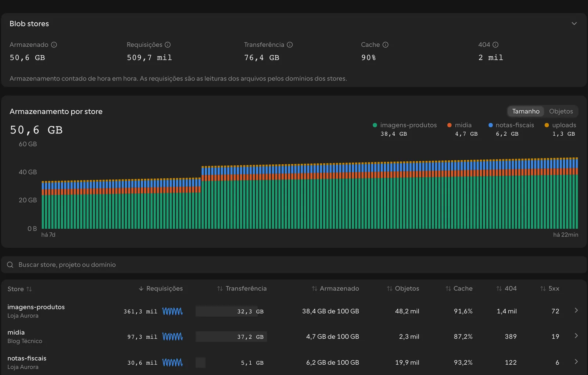Click info icon next to Requisições metric
This screenshot has width=588, height=375.
click(x=168, y=45)
